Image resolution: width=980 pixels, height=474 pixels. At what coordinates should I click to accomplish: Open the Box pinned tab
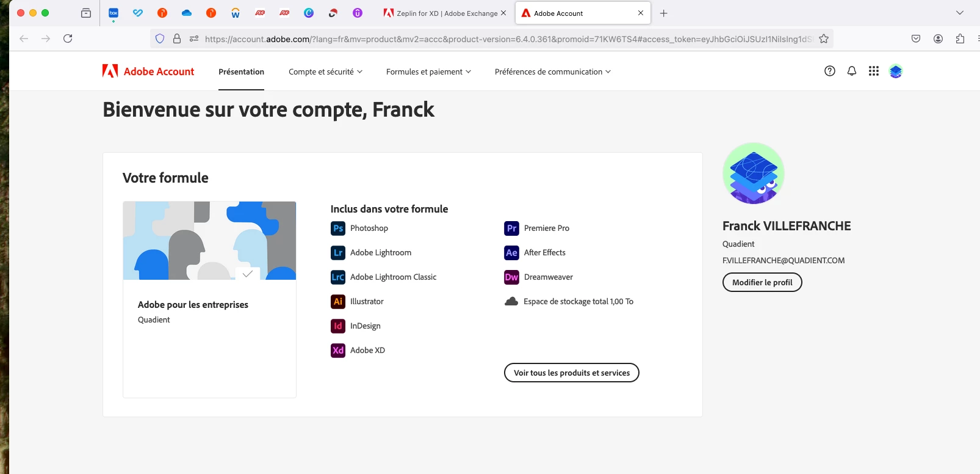tap(113, 13)
